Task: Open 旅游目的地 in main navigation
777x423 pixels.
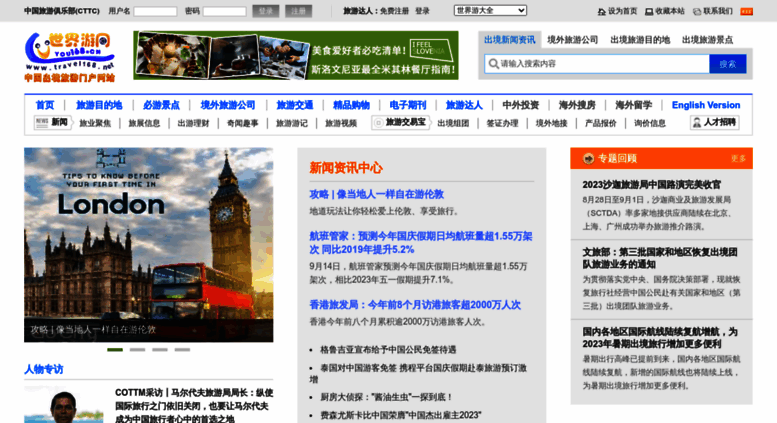Action: [x=99, y=105]
